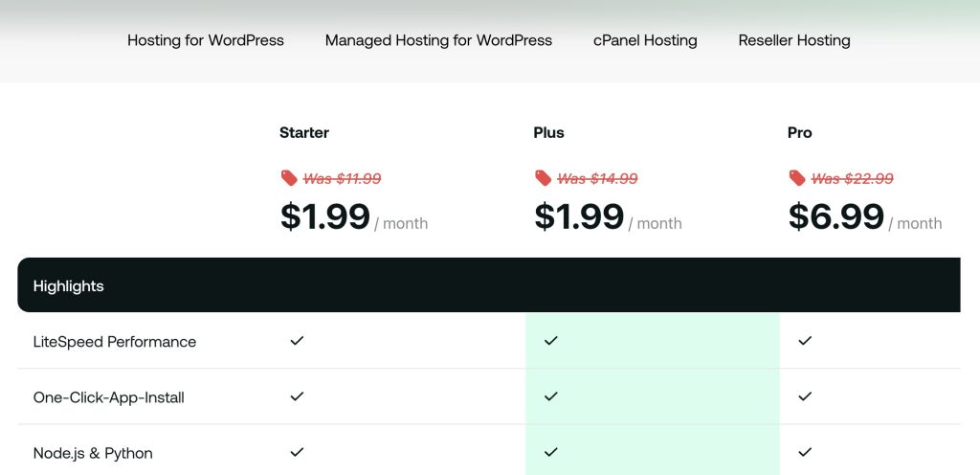The width and height of the screenshot is (980, 475).
Task: Click the Pro plan heading
Action: click(800, 133)
